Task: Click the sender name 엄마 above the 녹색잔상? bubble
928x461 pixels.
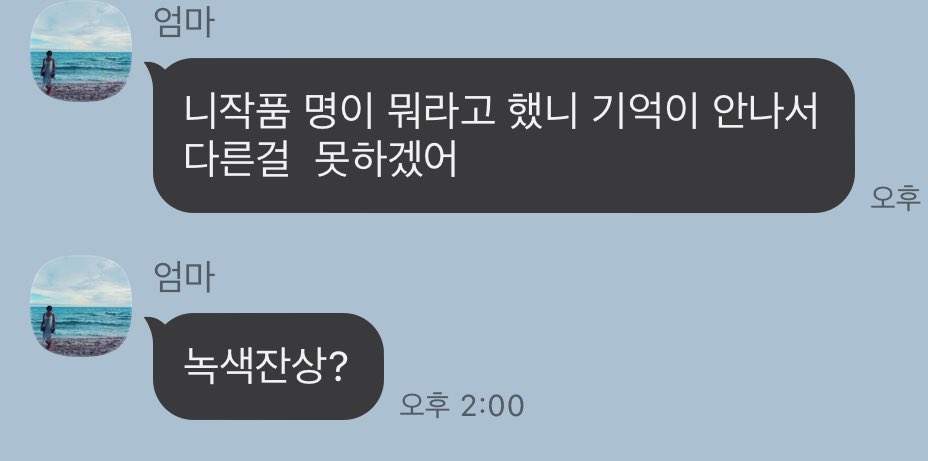Action: click(x=183, y=278)
